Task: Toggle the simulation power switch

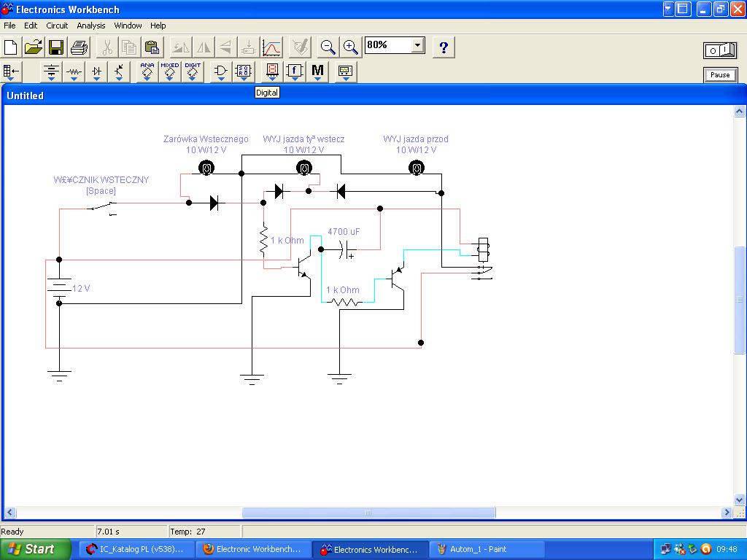Action: point(720,50)
